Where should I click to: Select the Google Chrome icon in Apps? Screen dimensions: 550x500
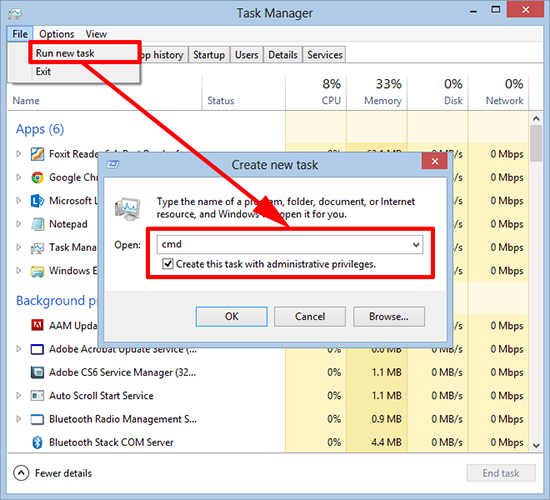[37, 178]
